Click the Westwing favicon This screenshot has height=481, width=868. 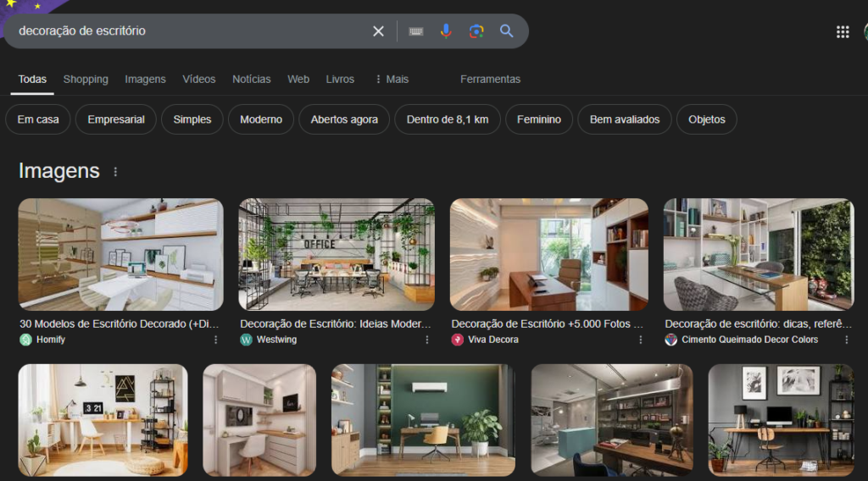(247, 340)
